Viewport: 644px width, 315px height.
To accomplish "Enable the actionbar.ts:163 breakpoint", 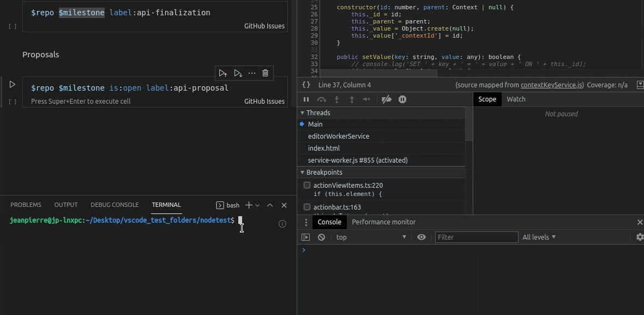I will click(306, 207).
